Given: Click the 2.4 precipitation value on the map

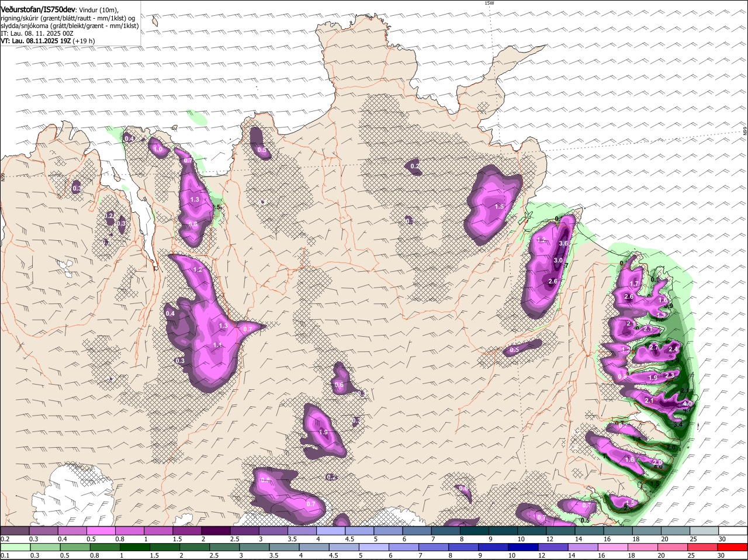Looking at the screenshot, I should click(673, 349).
